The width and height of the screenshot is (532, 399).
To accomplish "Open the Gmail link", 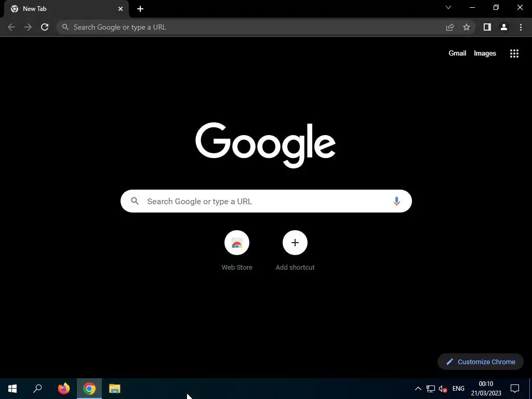I will click(x=457, y=54).
